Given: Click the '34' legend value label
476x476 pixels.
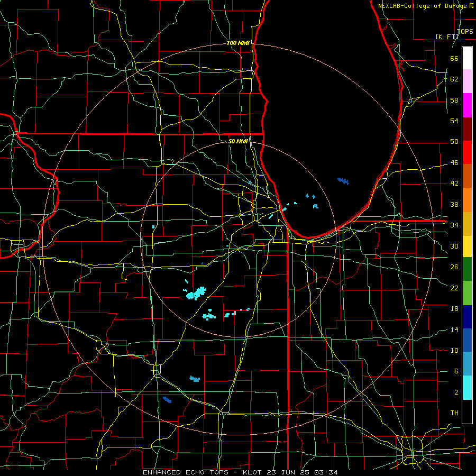Looking at the screenshot, I should click(454, 225).
